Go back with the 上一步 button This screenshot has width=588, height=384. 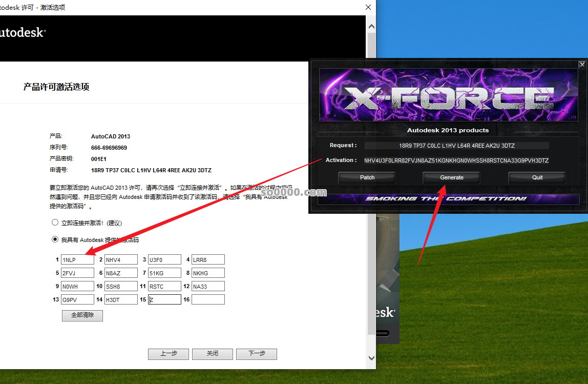(169, 354)
